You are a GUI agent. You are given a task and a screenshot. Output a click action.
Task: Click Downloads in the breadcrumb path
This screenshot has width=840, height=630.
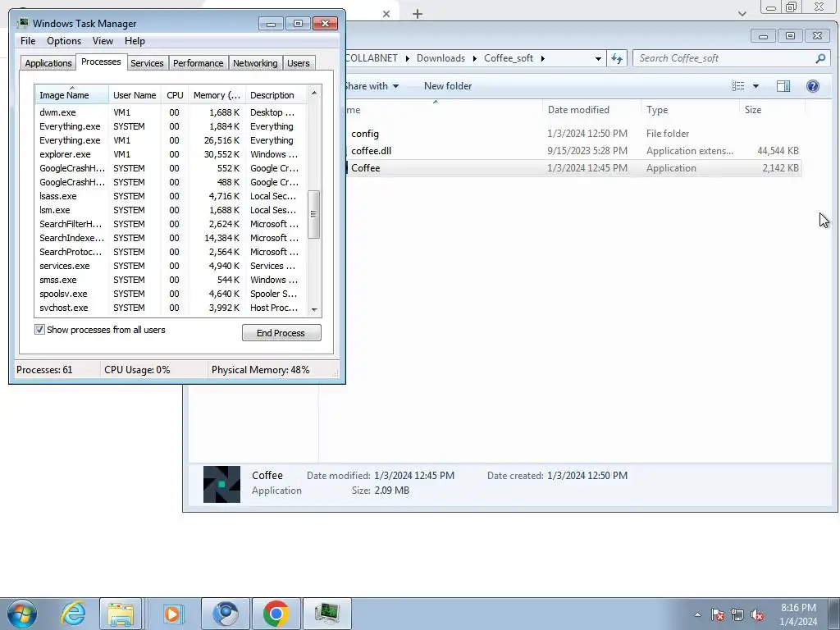coord(441,58)
